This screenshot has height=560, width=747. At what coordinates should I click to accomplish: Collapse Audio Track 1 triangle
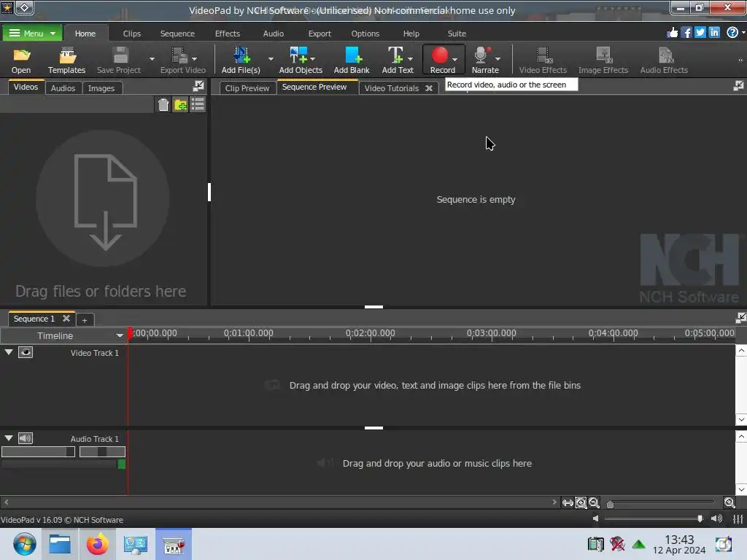click(9, 437)
